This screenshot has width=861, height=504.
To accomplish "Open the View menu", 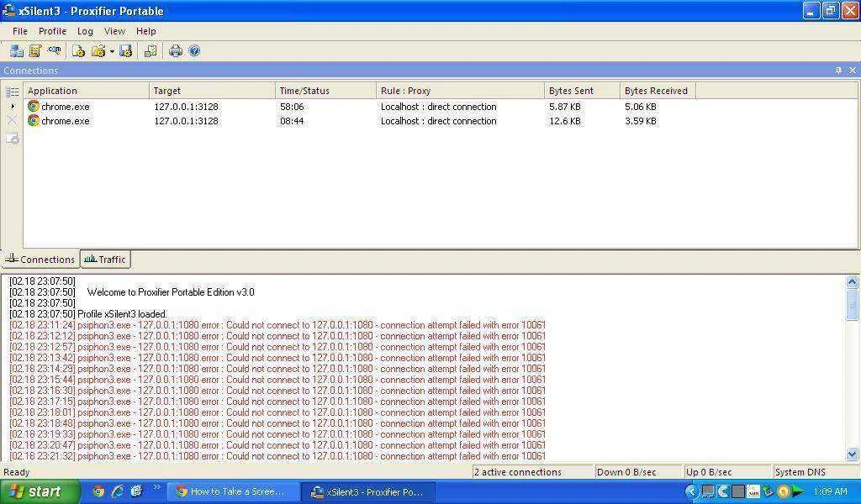I will pos(114,31).
